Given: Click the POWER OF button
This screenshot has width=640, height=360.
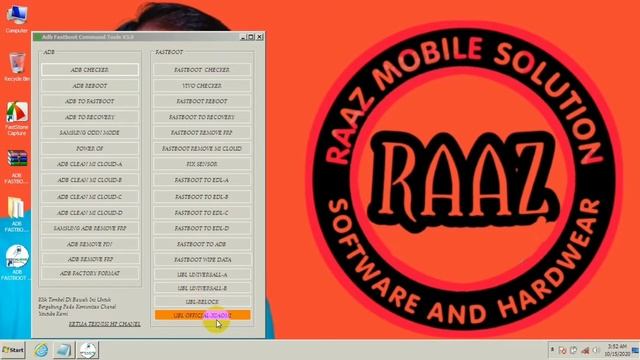Looking at the screenshot, I should [x=90, y=149].
